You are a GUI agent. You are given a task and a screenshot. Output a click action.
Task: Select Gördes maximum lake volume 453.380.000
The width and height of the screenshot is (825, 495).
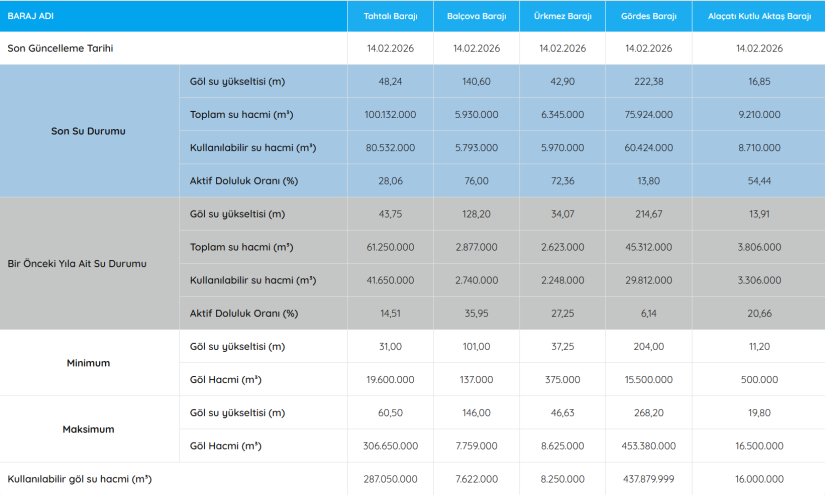pos(648,446)
